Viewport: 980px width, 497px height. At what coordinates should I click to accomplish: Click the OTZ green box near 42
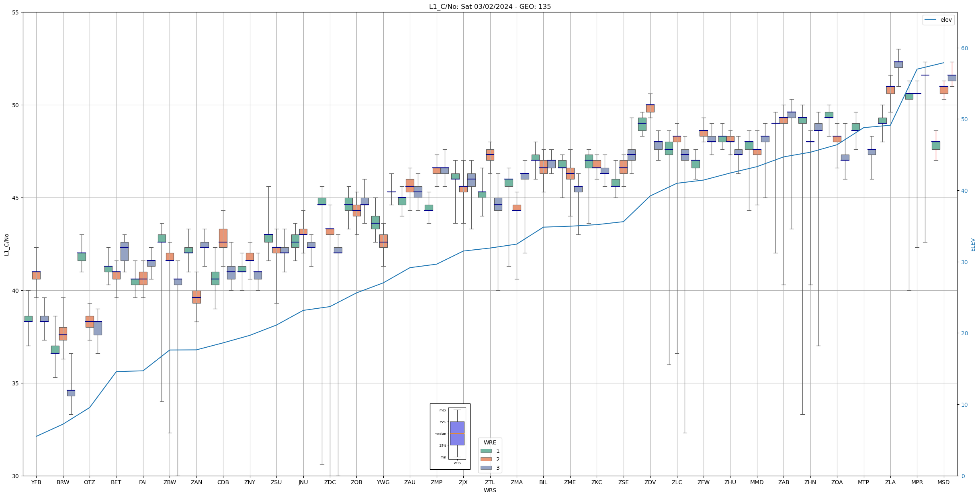tap(82, 257)
